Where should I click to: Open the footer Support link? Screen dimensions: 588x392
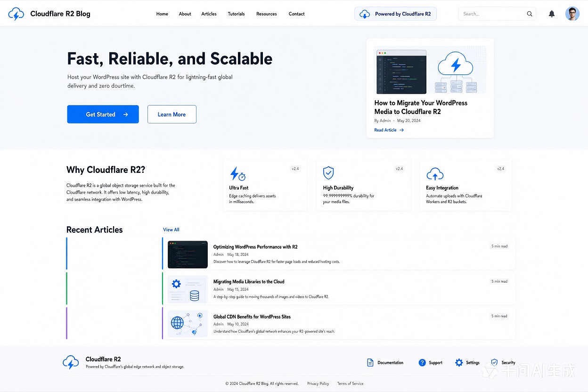(430, 362)
